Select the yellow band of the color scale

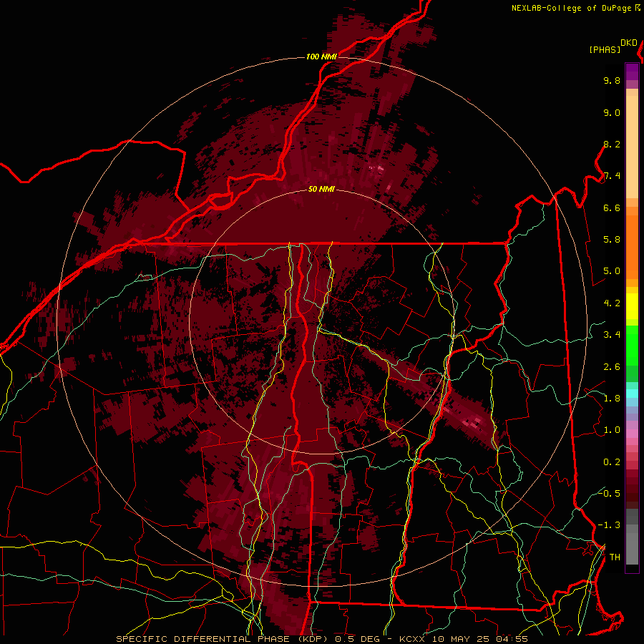tap(632, 306)
